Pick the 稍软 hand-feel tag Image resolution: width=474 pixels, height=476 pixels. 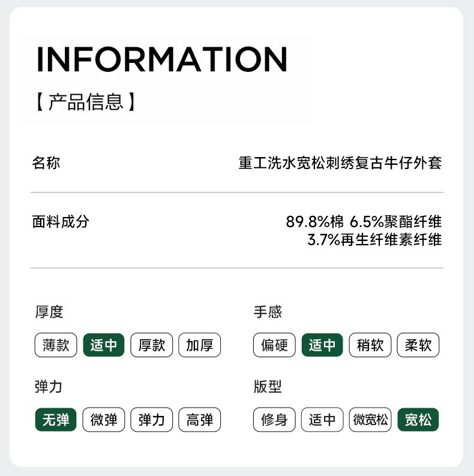(x=370, y=345)
